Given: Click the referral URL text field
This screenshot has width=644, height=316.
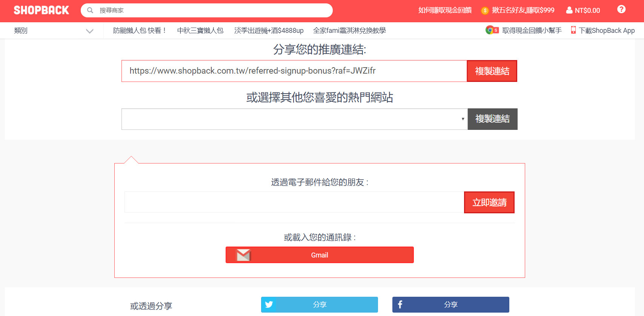Looking at the screenshot, I should (x=294, y=71).
